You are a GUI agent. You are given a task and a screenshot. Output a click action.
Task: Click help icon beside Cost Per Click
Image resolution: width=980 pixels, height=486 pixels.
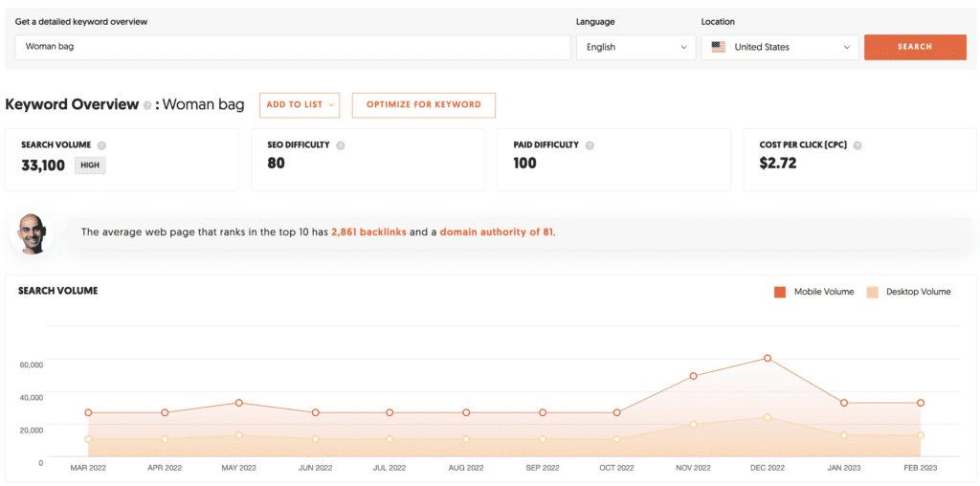click(857, 145)
